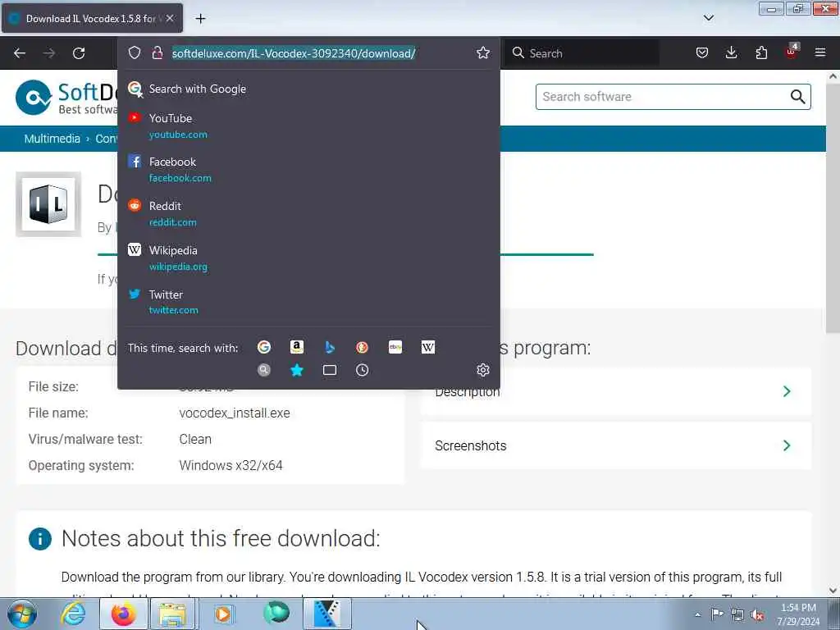Search bookmarks with the blue star icon
Image resolution: width=840 pixels, height=630 pixels.
pos(297,370)
